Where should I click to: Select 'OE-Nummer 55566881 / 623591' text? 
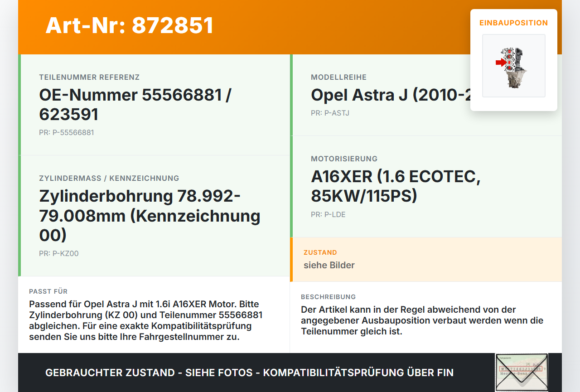pyautogui.click(x=135, y=105)
